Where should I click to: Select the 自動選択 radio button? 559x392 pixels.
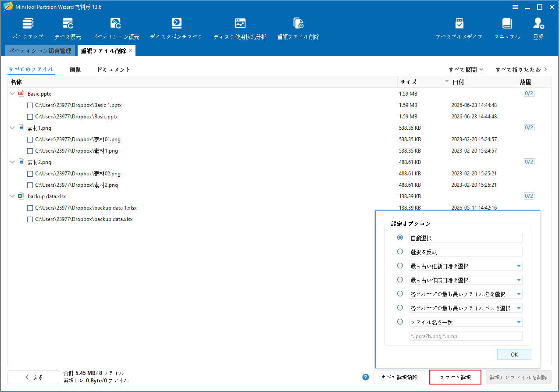(400, 238)
